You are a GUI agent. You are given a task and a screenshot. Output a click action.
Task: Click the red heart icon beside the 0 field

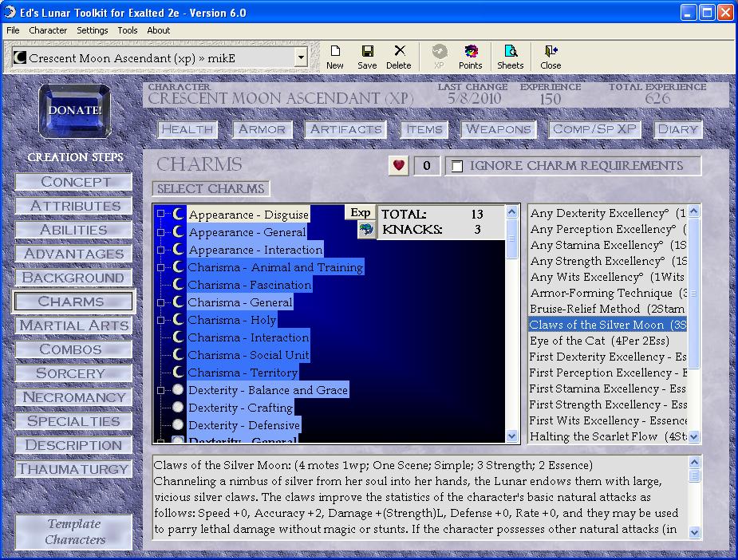(x=399, y=166)
